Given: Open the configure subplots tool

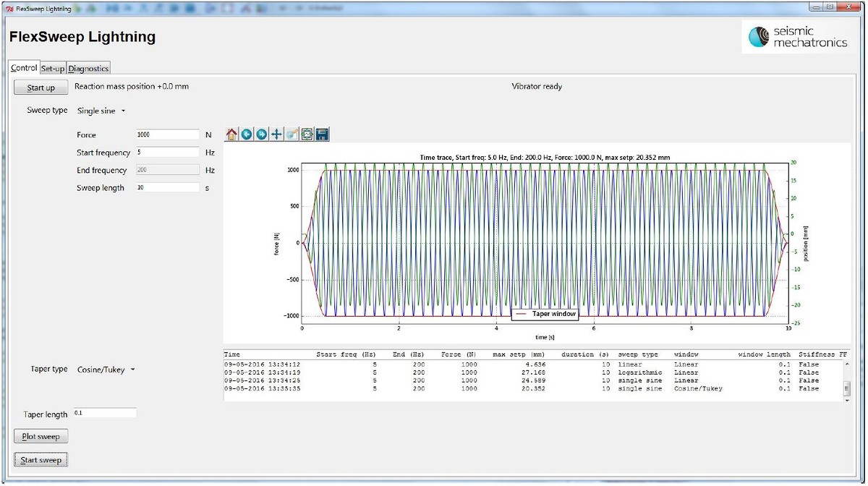Looking at the screenshot, I should coord(307,135).
